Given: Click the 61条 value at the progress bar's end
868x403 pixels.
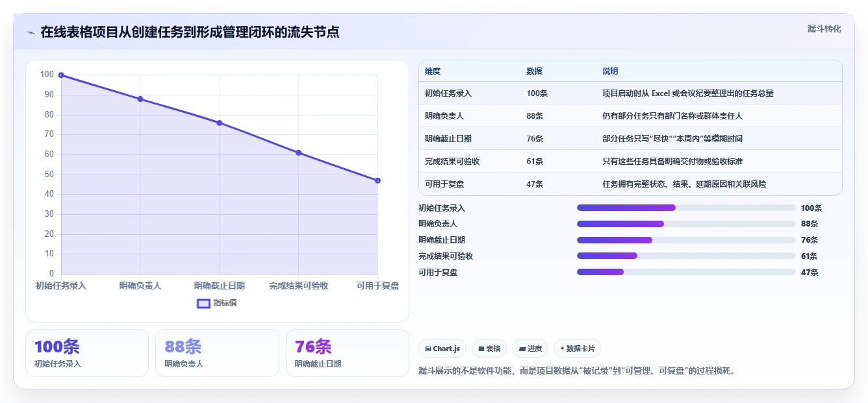Looking at the screenshot, I should (810, 256).
